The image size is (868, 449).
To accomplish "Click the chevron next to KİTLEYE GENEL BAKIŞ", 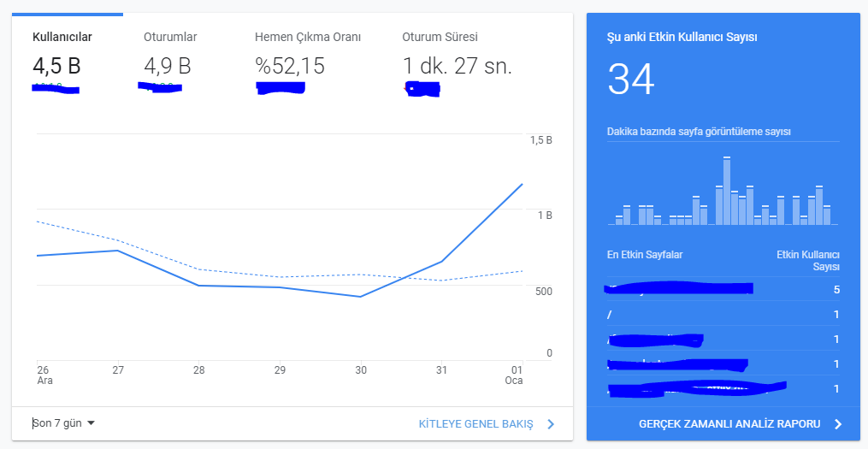I will tap(550, 424).
